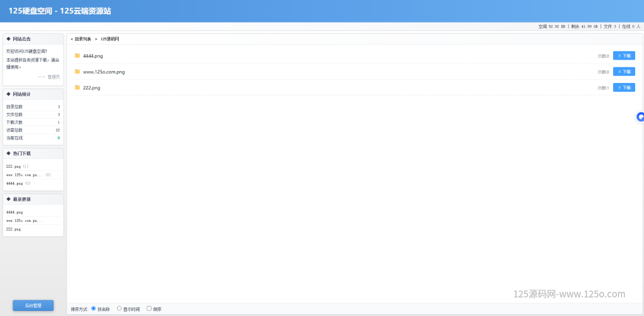
Task: Download the www.125o.com.png file
Action: tap(624, 72)
